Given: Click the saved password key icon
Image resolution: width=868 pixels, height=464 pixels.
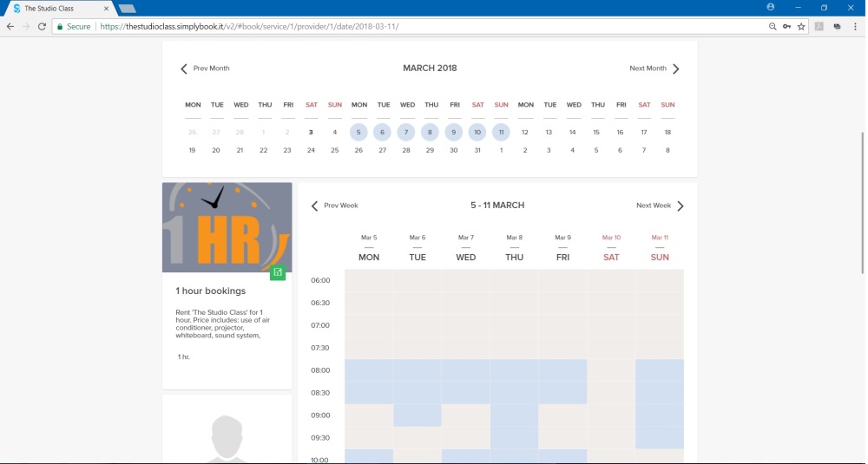Looking at the screenshot, I should pos(786,27).
